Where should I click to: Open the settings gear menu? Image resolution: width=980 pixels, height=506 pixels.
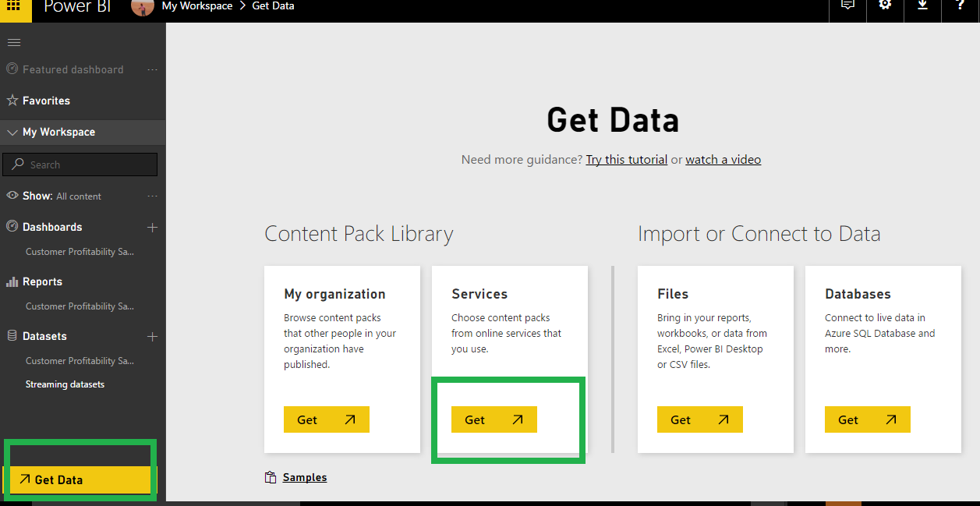[885, 6]
